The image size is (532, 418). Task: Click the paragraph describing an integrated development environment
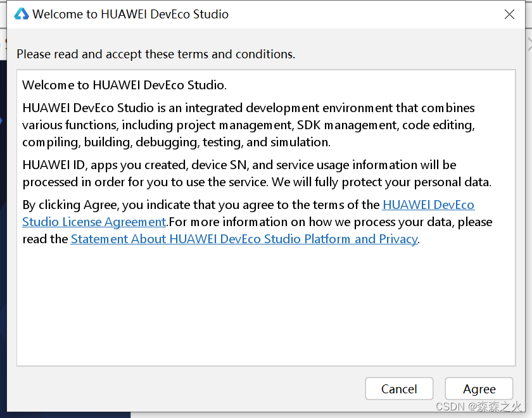248,125
